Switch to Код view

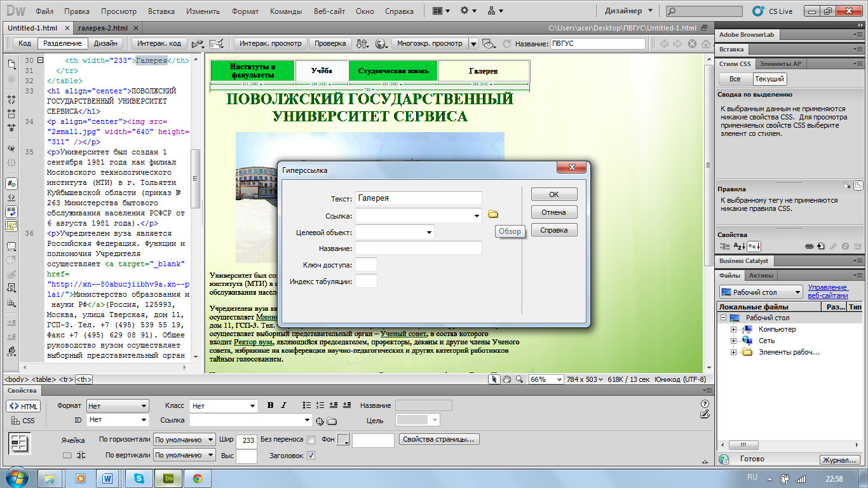click(25, 43)
